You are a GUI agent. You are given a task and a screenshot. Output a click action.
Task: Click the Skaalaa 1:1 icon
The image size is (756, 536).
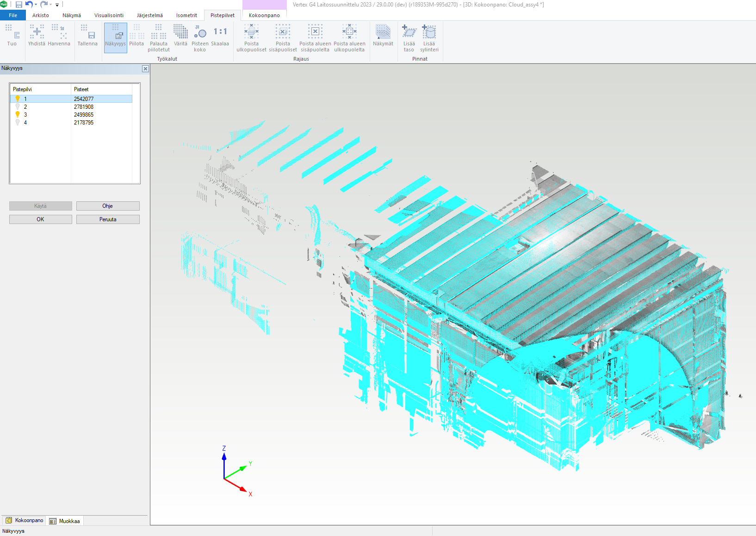pos(220,32)
